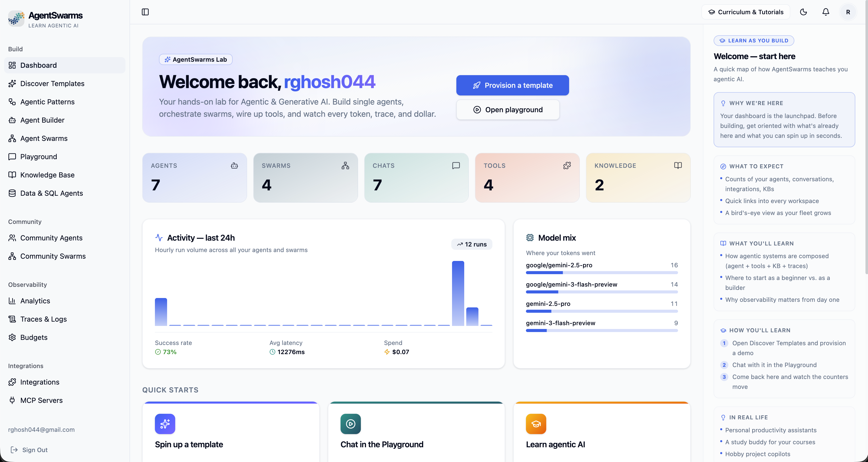Click Open playground
868x462 pixels.
[507, 109]
